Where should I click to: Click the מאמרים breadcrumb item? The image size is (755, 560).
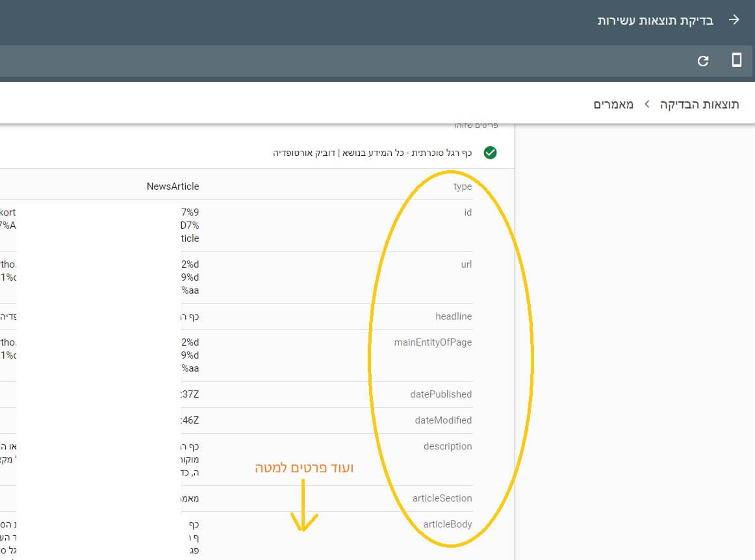tap(613, 105)
